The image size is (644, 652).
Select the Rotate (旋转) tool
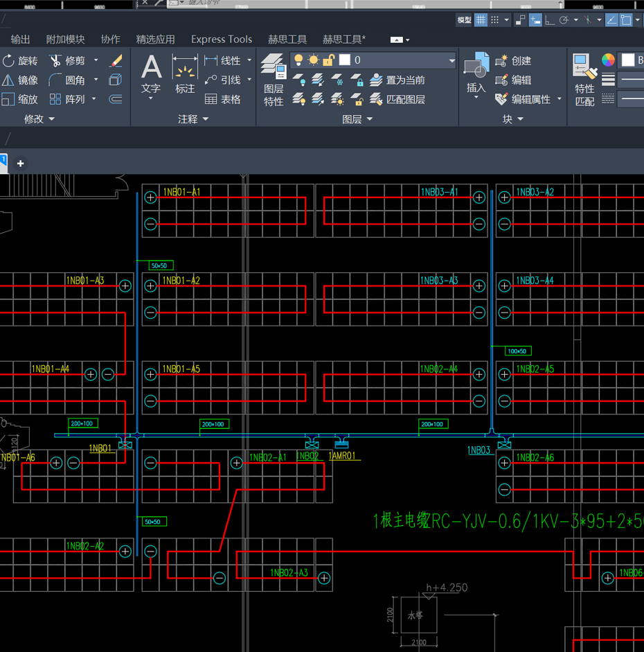click(x=20, y=61)
